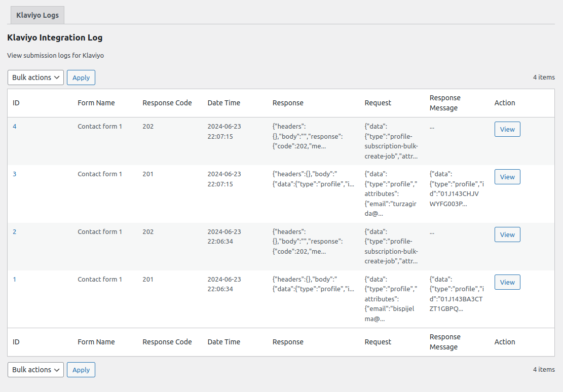Click the top Form Name column header
This screenshot has height=392, width=563.
click(x=96, y=103)
